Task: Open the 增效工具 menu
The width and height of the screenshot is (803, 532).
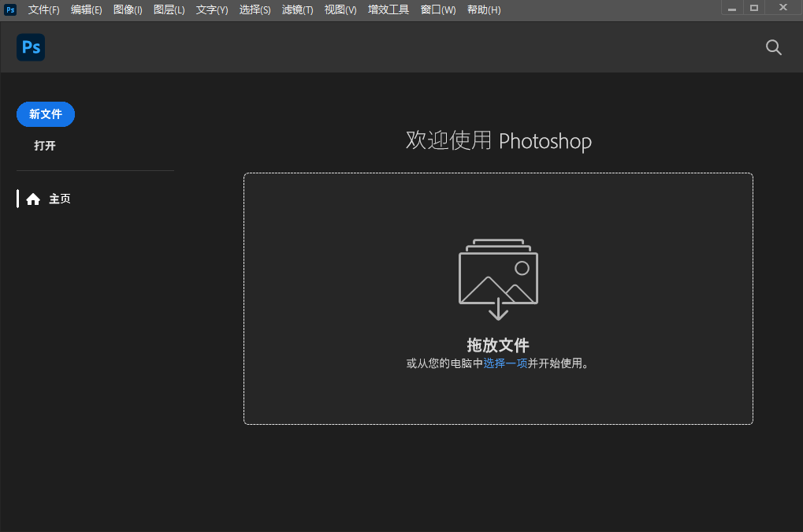Action: (x=388, y=9)
